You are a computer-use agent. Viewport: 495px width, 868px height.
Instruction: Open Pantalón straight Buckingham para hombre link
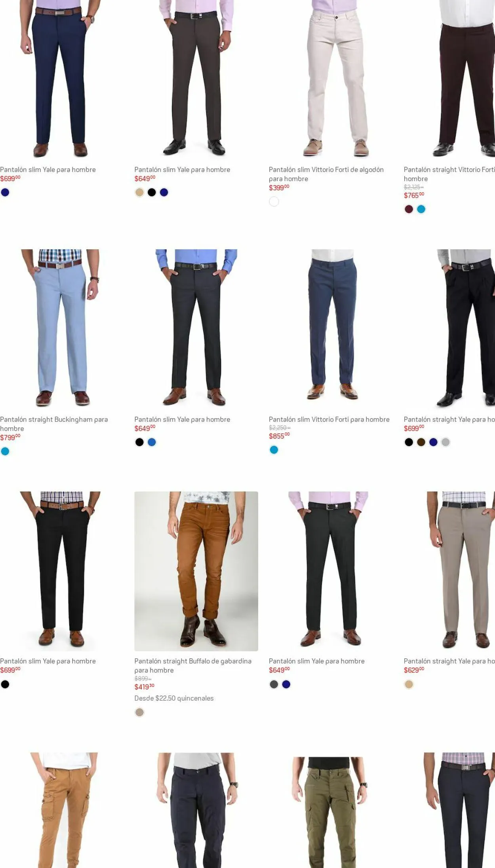[54, 424]
